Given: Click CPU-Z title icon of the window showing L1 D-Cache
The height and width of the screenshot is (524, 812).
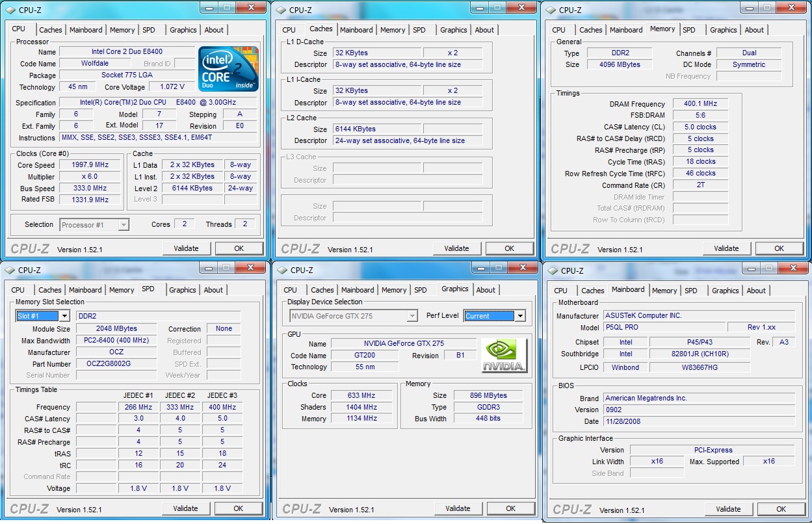Looking at the screenshot, I should [x=282, y=10].
